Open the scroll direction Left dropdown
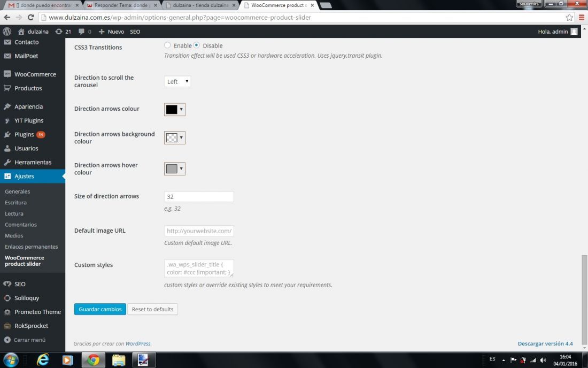 click(177, 81)
